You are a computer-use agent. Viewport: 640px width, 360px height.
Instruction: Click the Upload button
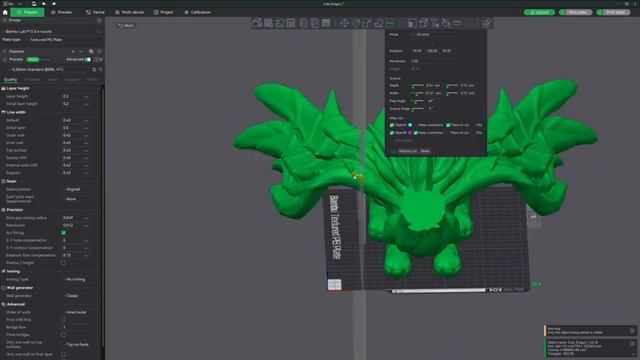pyautogui.click(x=539, y=12)
